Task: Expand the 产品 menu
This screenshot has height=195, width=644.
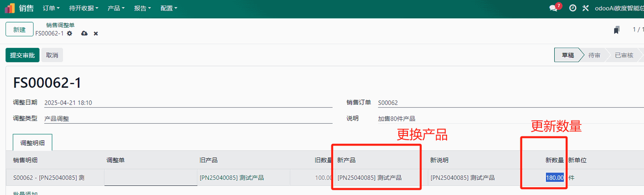Action: coord(117,8)
